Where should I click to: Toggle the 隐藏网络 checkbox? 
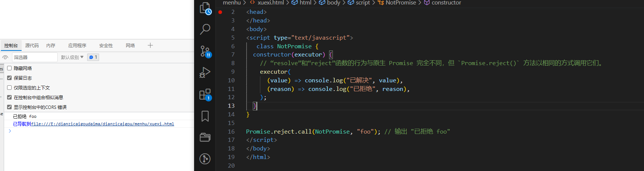coord(9,68)
